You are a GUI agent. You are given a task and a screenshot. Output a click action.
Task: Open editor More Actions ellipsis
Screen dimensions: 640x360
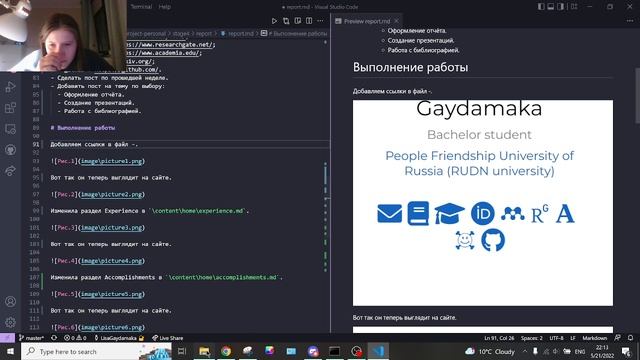[x=320, y=21]
